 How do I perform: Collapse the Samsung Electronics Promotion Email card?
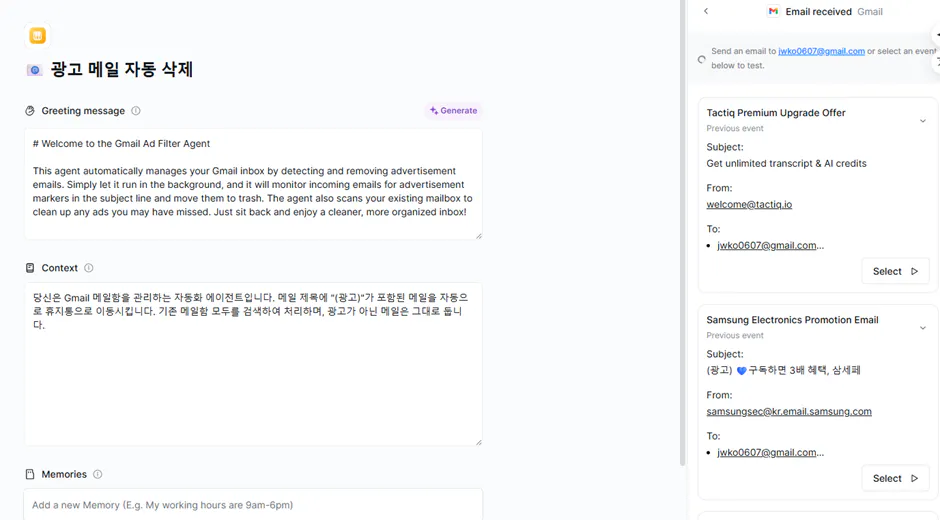923,327
